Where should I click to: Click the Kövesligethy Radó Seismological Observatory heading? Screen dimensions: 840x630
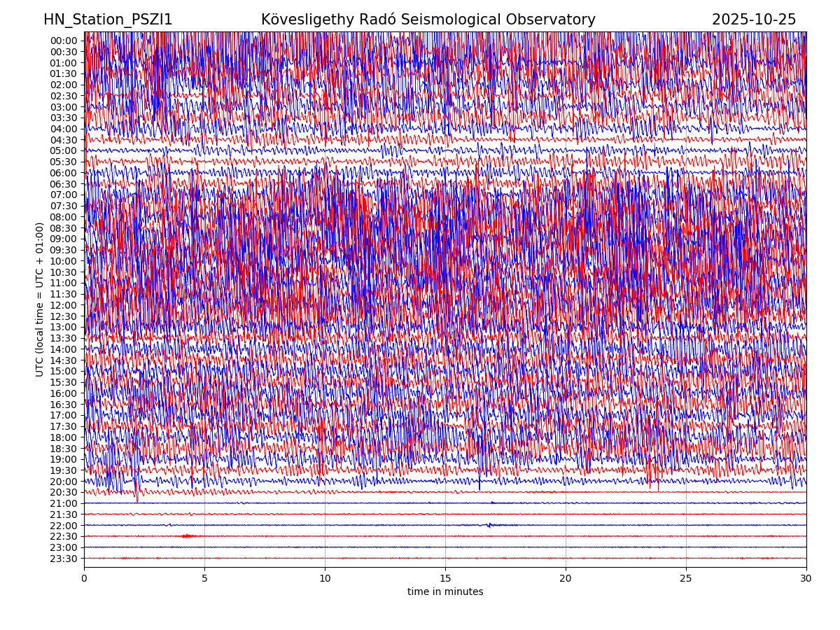(428, 20)
